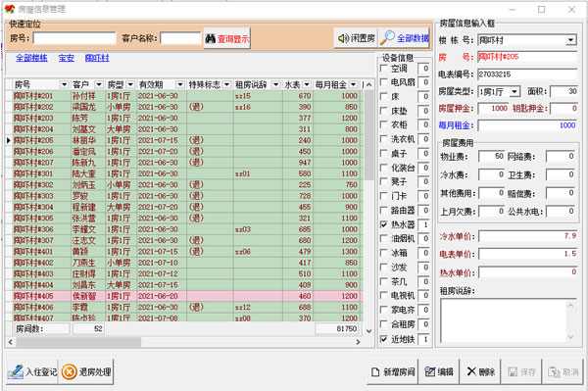Click the table vertical scrollbar thumb
The width and height of the screenshot is (588, 391).
[x=368, y=135]
